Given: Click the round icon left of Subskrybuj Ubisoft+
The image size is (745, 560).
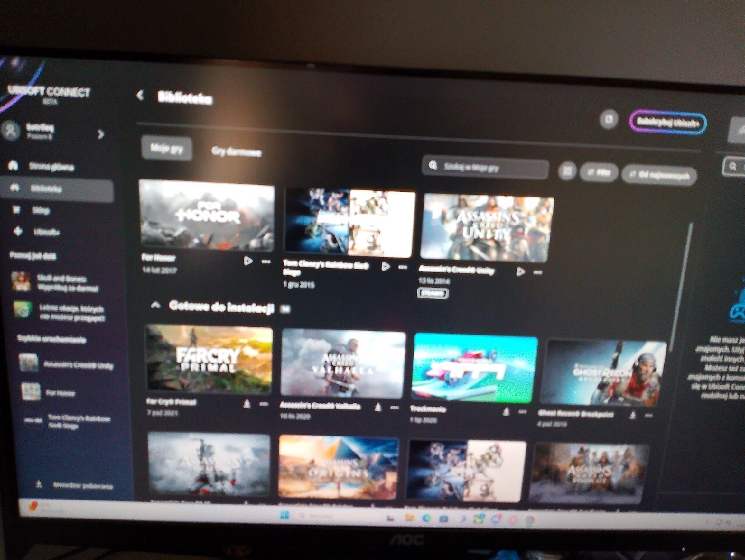Looking at the screenshot, I should 608,120.
